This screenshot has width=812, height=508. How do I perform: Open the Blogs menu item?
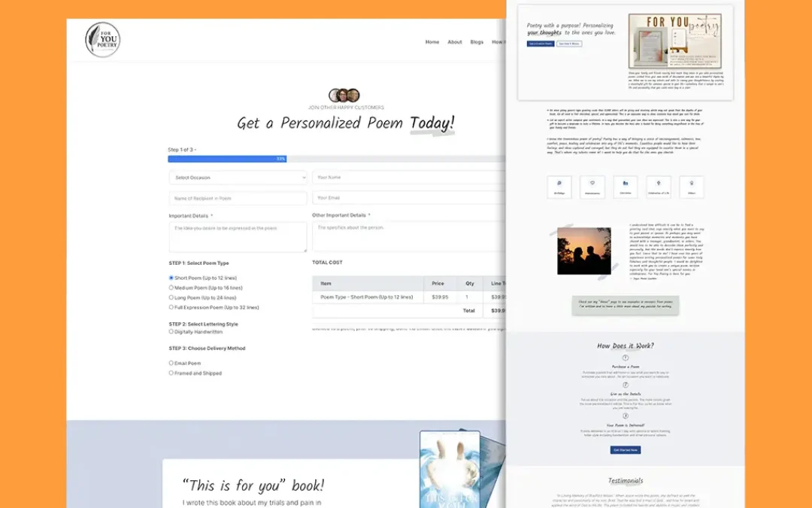coord(477,42)
